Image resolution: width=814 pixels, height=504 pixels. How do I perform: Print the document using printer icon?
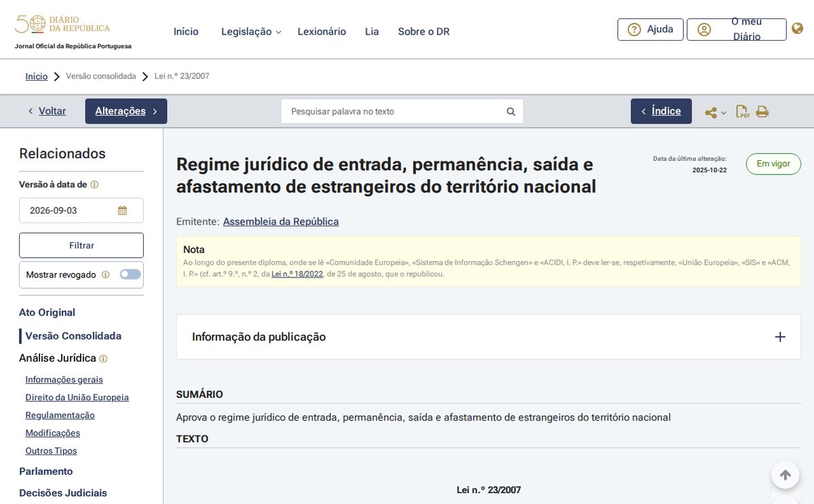coord(762,112)
